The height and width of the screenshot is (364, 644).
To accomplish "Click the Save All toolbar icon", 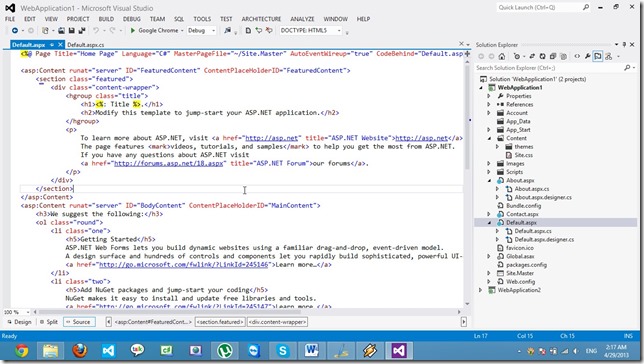I will tap(82, 30).
